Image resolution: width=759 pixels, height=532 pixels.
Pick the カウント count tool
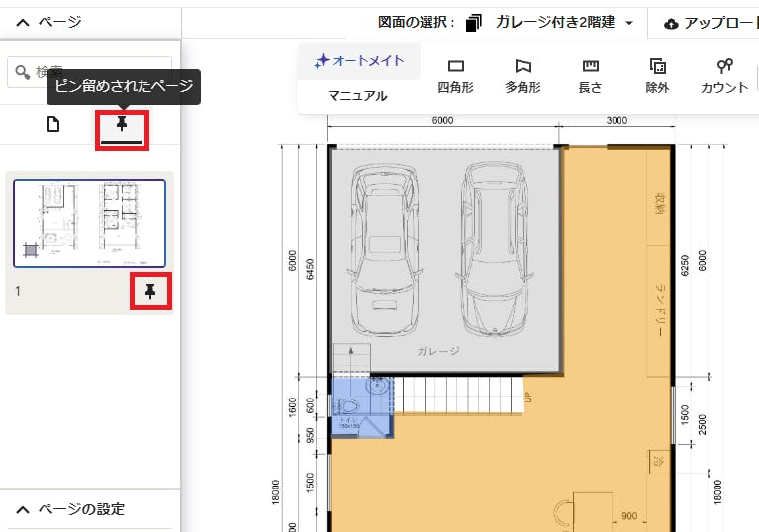click(x=724, y=75)
